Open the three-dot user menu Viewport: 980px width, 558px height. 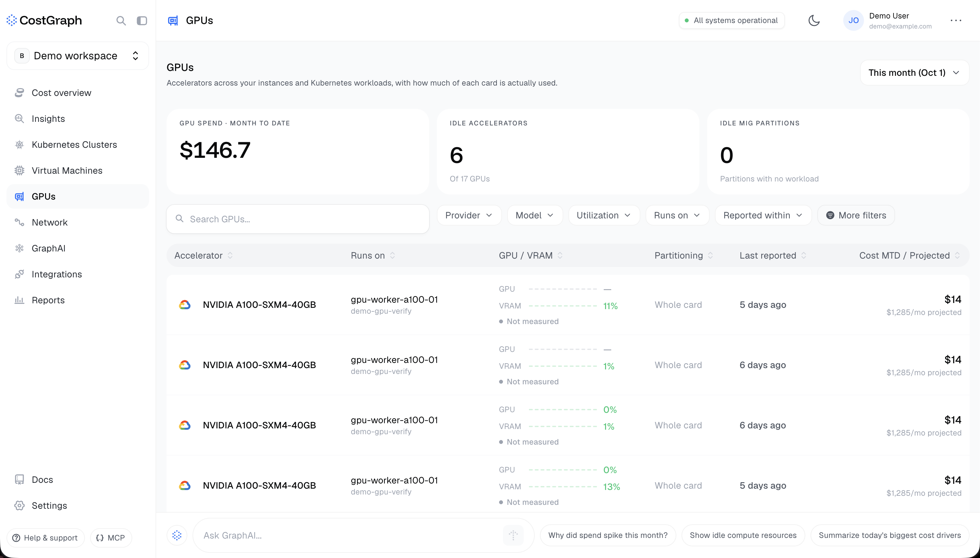point(956,21)
